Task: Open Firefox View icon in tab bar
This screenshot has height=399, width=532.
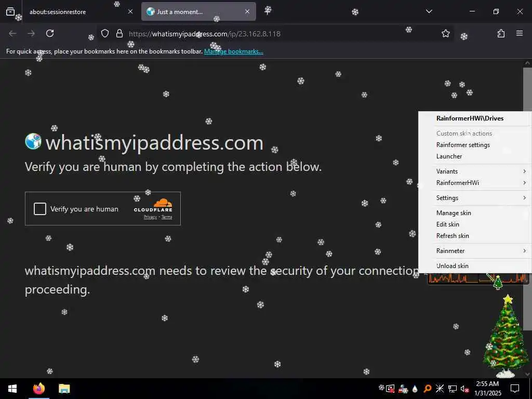Action: tap(10, 11)
